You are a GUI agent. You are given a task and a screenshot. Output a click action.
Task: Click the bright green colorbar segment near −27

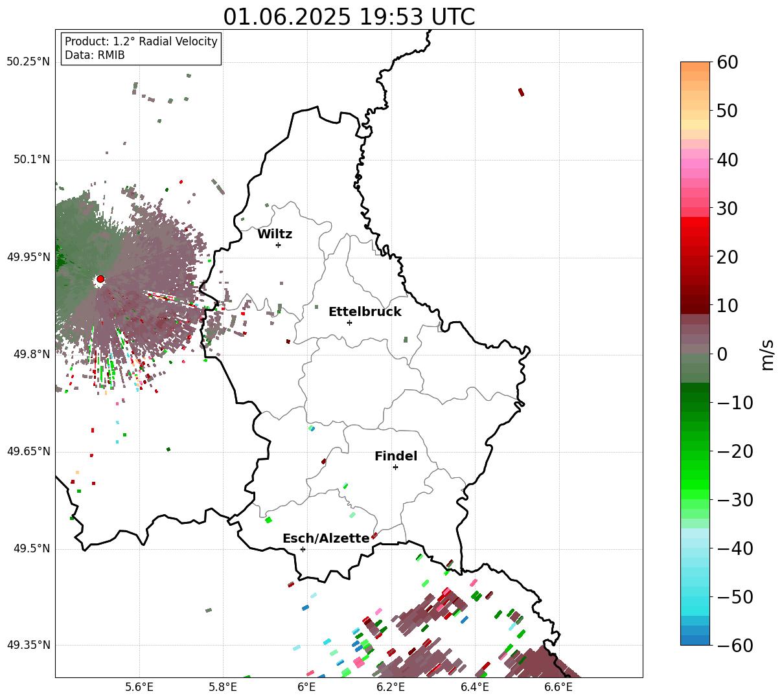pyautogui.click(x=695, y=484)
